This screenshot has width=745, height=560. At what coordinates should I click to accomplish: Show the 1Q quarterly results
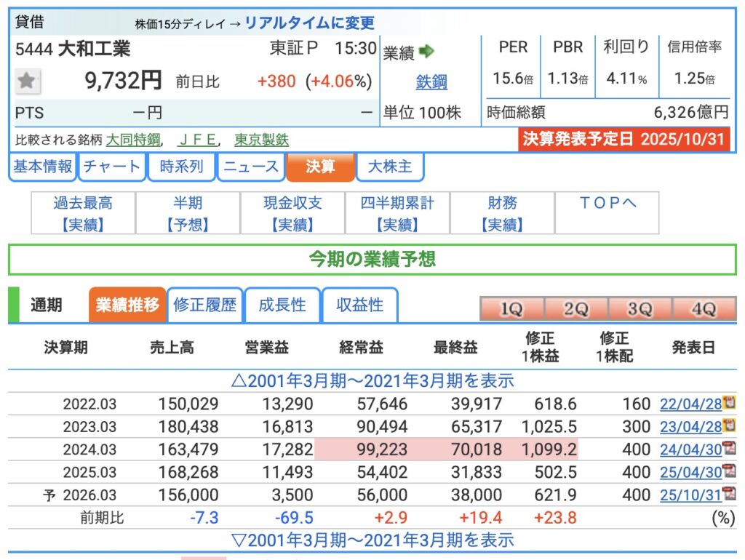(x=511, y=308)
